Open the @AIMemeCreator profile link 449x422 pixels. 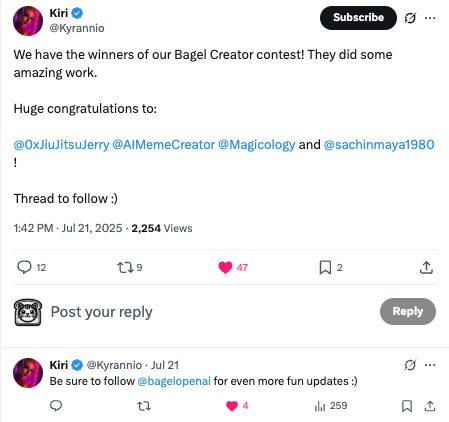point(163,145)
